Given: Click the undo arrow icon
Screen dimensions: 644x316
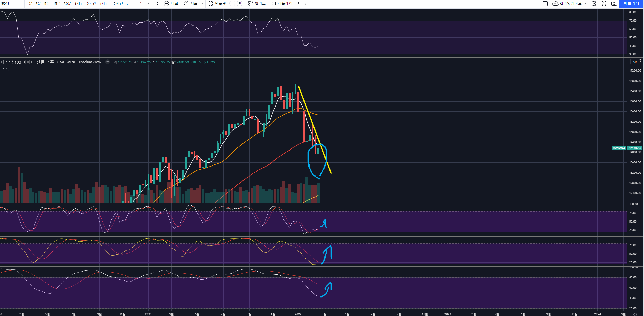Looking at the screenshot, I should click(300, 3).
